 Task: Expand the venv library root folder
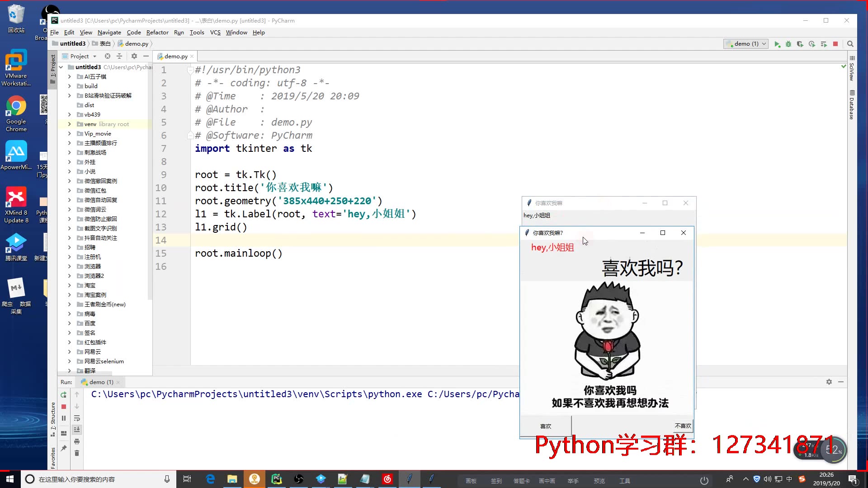[x=69, y=124]
